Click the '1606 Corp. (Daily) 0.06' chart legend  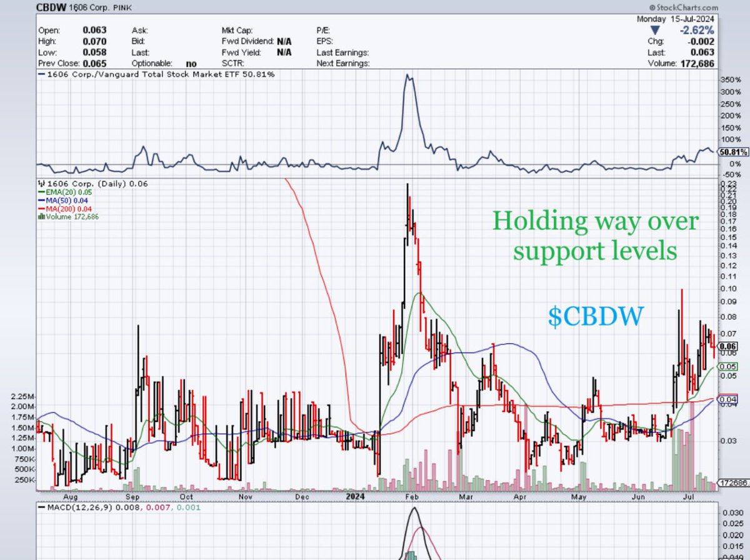pos(93,184)
